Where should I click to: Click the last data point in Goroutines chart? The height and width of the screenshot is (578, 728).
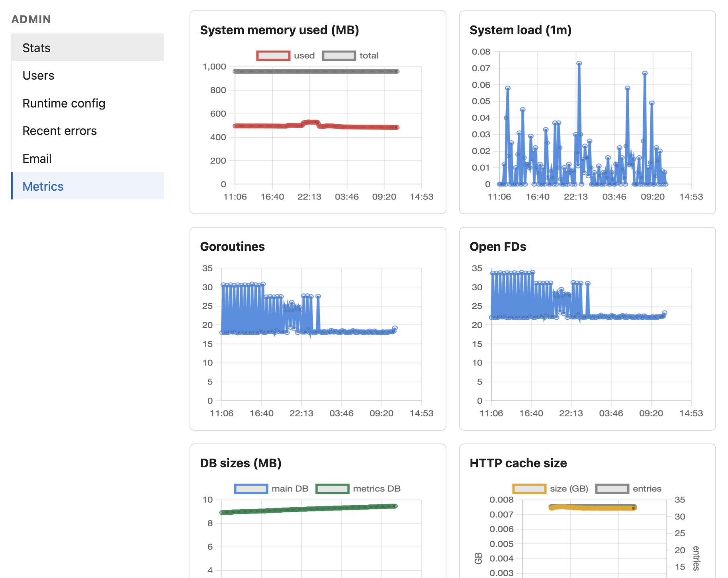[x=395, y=328]
